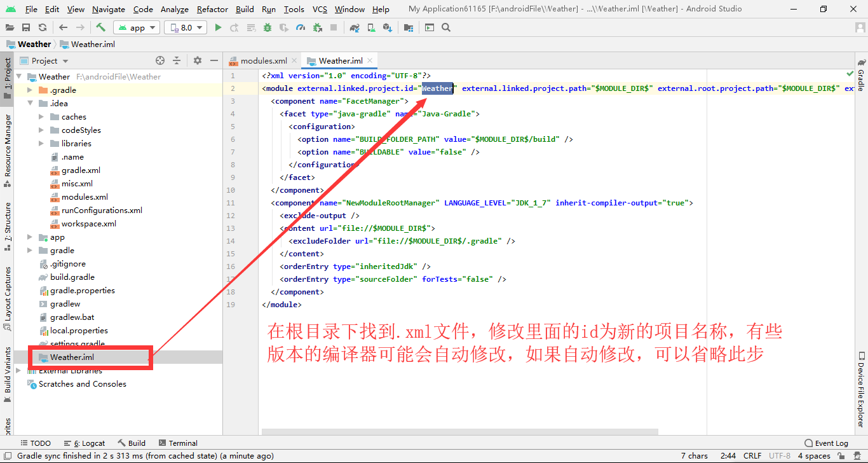Click the Stop square icon
The image size is (868, 463).
coord(334,27)
